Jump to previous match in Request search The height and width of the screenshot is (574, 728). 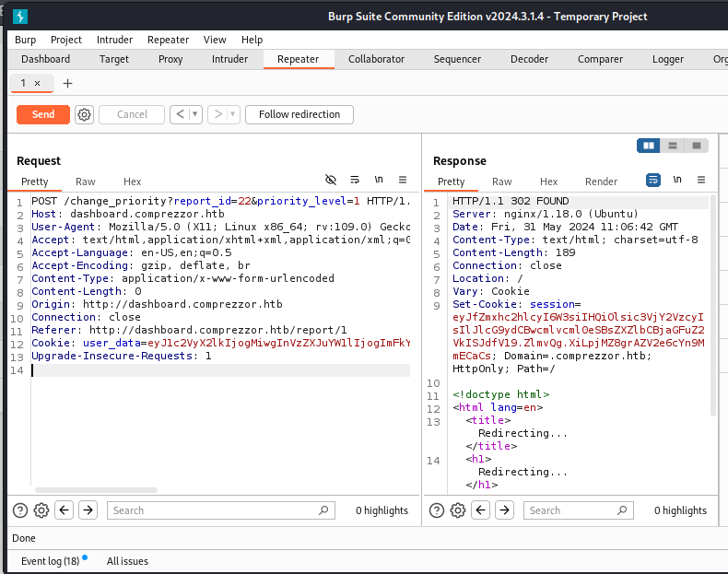click(x=65, y=510)
